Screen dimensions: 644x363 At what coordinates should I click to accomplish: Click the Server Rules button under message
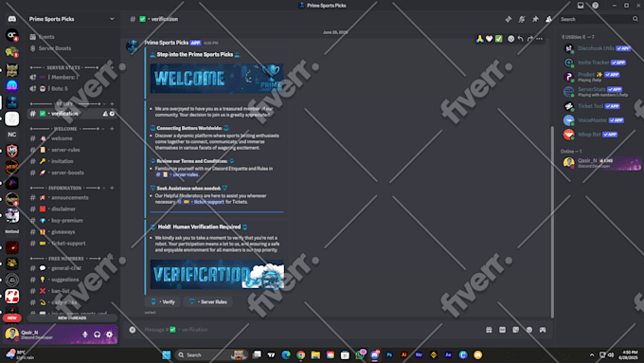click(207, 301)
